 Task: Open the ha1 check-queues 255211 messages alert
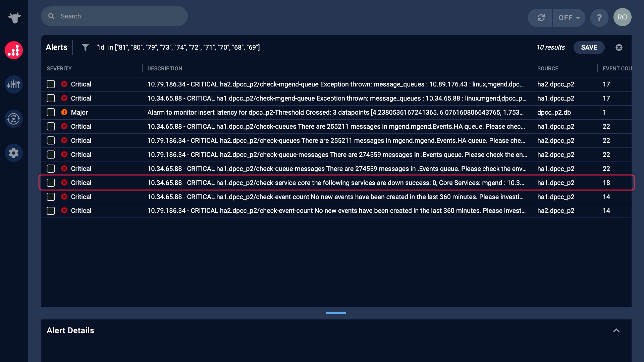336,126
